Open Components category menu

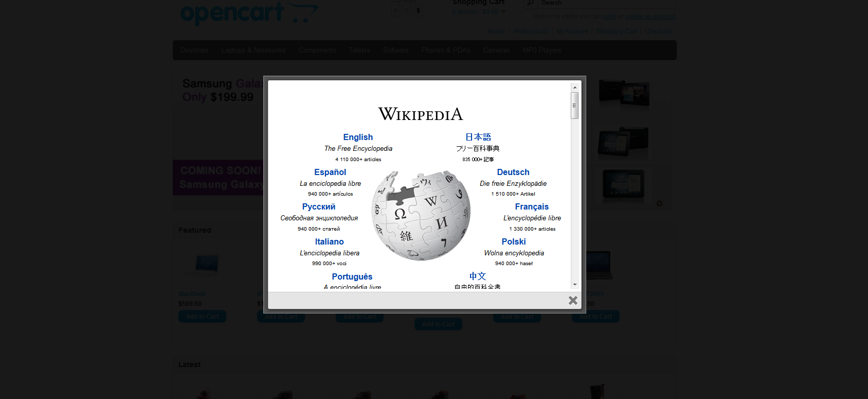[x=317, y=50]
